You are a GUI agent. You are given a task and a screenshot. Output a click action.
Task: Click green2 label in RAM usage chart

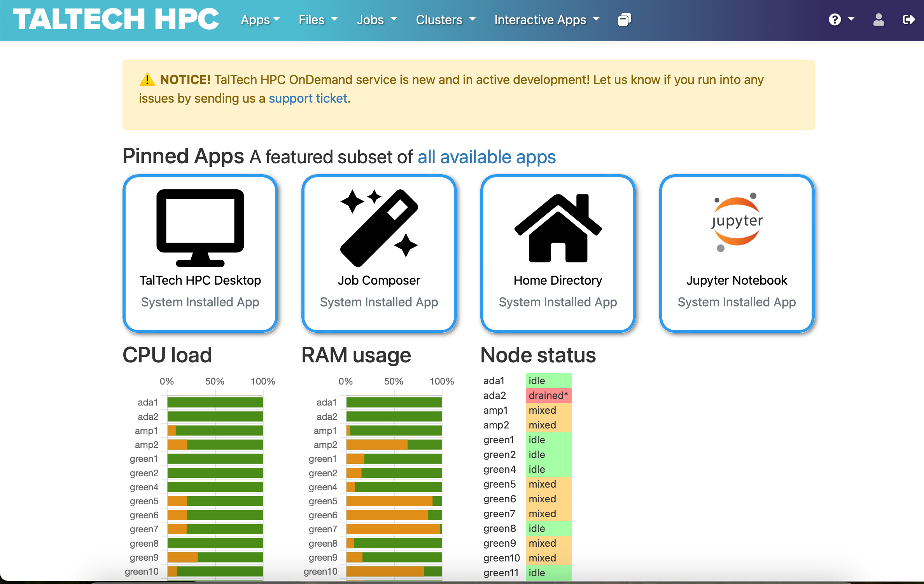pyautogui.click(x=323, y=473)
